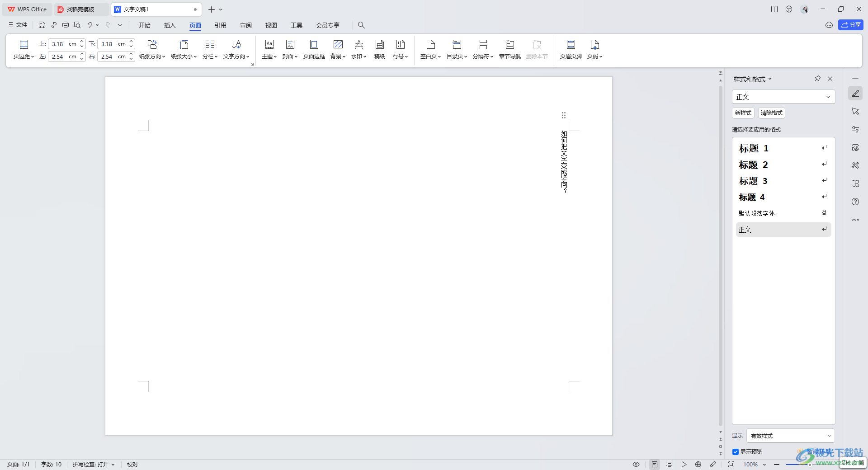Open the 行号 line numbers menu
The height and width of the screenshot is (470, 868).
(x=400, y=50)
